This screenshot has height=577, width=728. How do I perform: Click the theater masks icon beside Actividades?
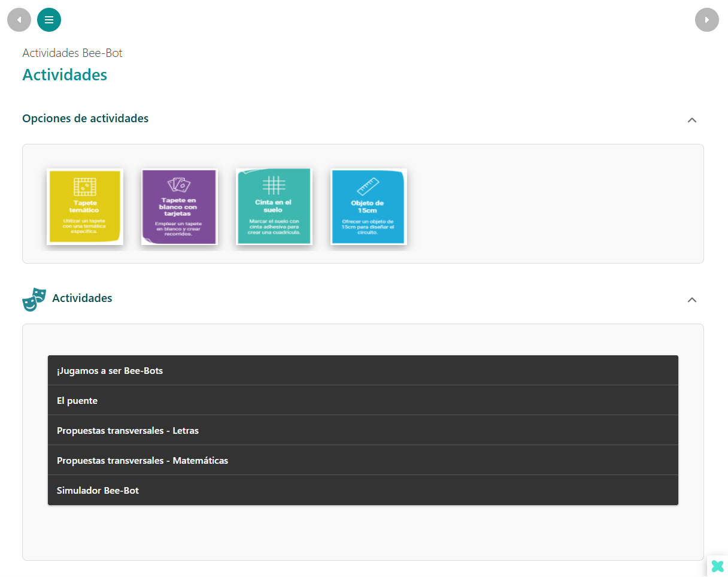[34, 299]
